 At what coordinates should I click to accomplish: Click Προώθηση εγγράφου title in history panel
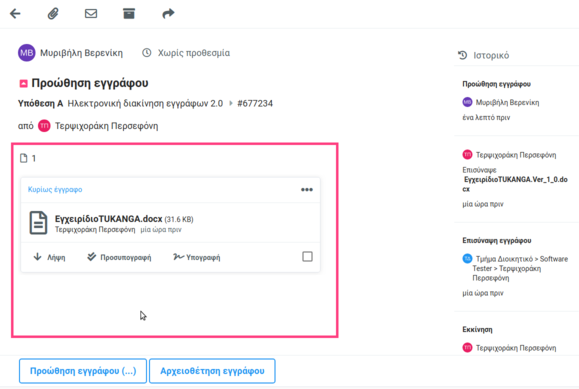[x=496, y=84]
